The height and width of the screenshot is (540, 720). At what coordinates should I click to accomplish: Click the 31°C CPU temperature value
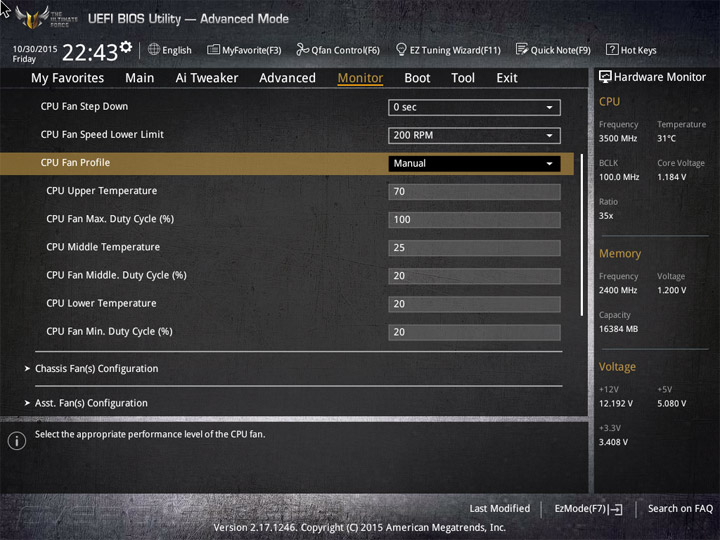[666, 138]
